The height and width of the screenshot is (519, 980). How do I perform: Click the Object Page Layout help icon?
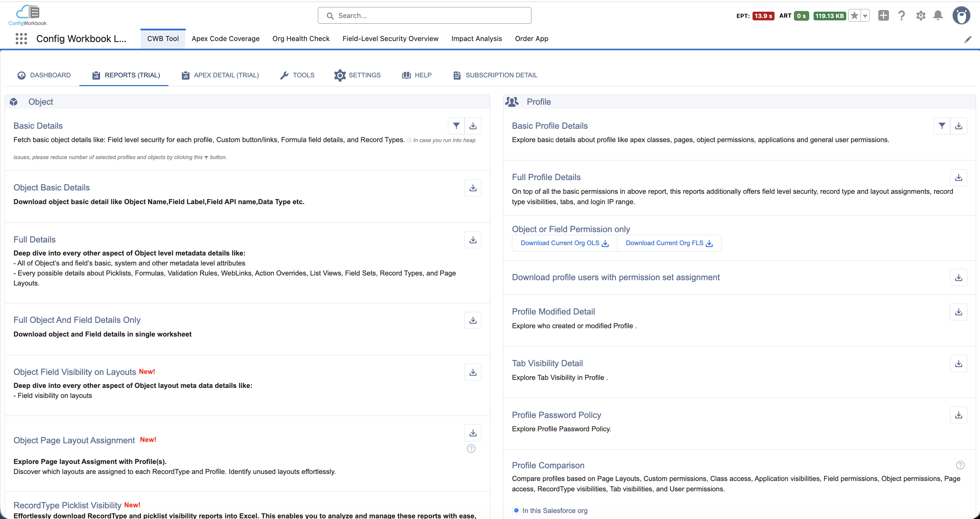[x=471, y=449]
